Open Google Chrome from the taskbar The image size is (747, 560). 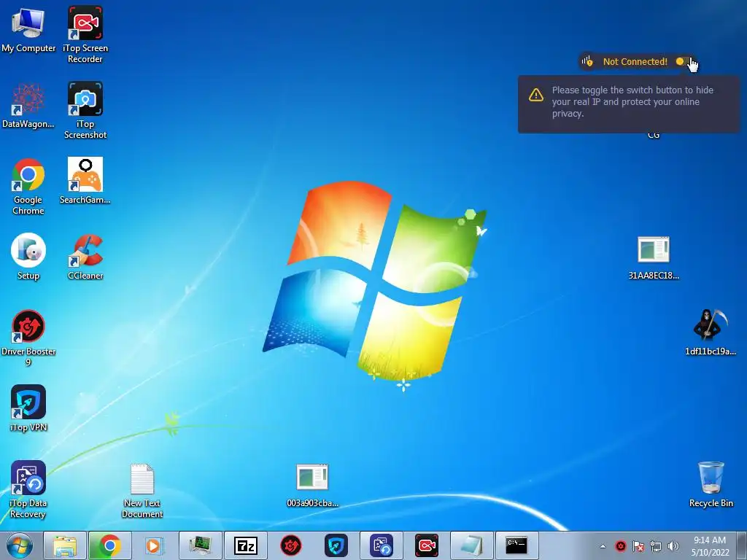coord(109,545)
